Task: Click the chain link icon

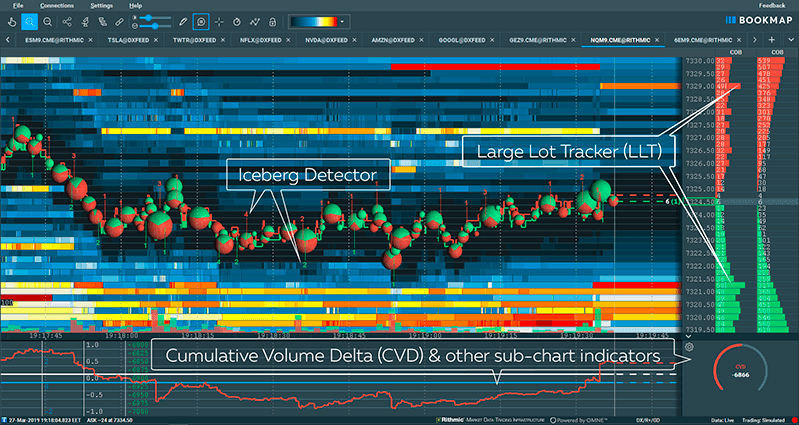Action: click(x=118, y=22)
